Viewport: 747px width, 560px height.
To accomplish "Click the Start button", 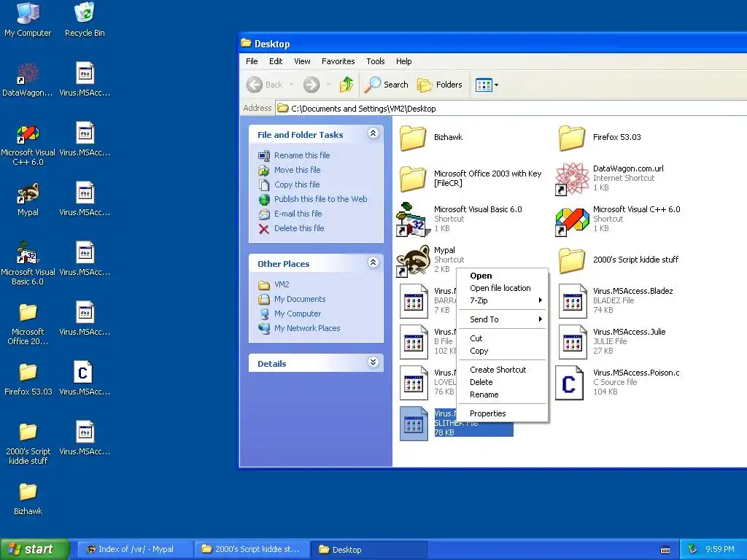I will click(x=34, y=550).
